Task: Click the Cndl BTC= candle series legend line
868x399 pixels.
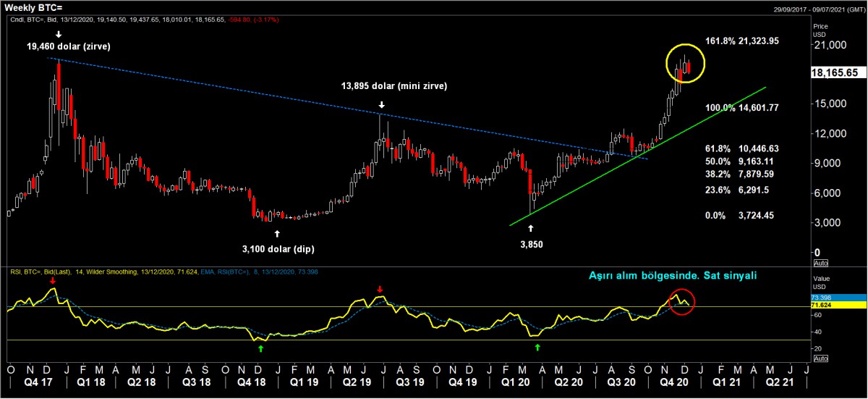Action: point(145,20)
